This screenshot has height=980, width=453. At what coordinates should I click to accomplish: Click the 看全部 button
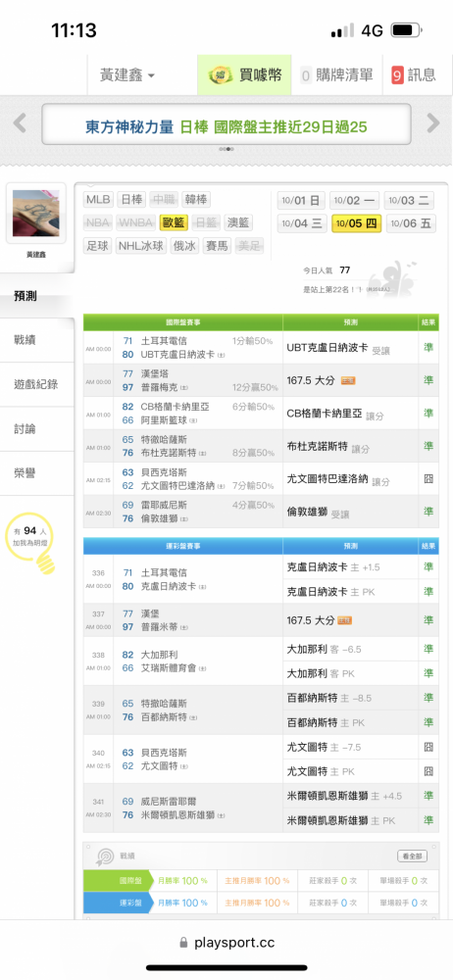(413, 857)
